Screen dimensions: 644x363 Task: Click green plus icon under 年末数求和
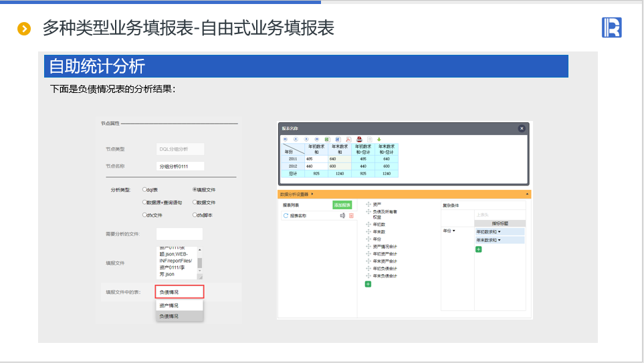(478, 249)
